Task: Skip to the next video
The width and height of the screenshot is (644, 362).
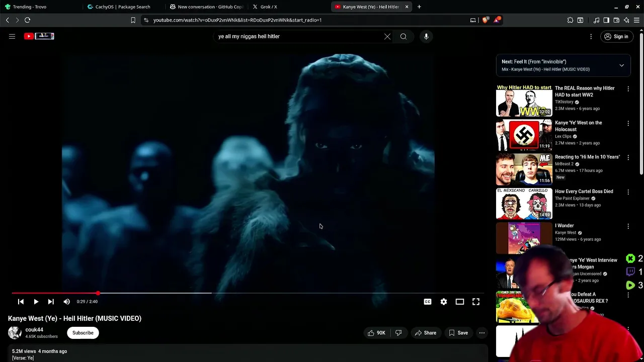Action: pos(51,302)
